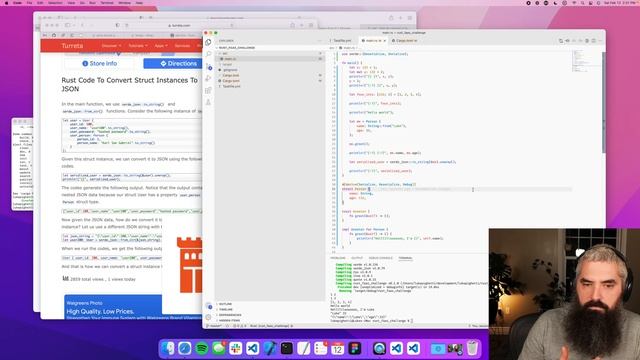This screenshot has width=640, height=360.
Task: Expand the Outline section
Action: click(270, 304)
